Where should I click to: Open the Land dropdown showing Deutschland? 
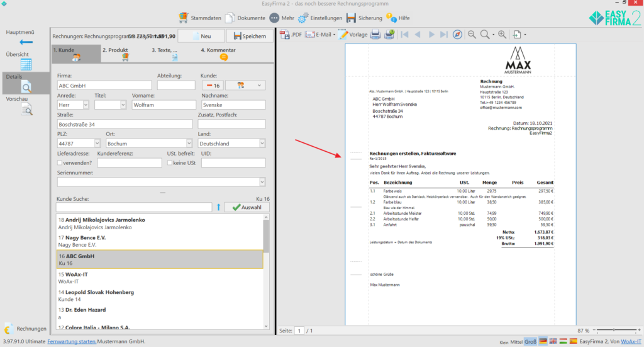click(262, 144)
